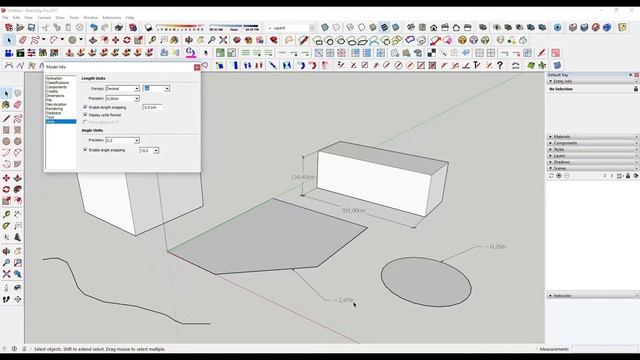Click the shadow time-of-day slider

pos(234,28)
